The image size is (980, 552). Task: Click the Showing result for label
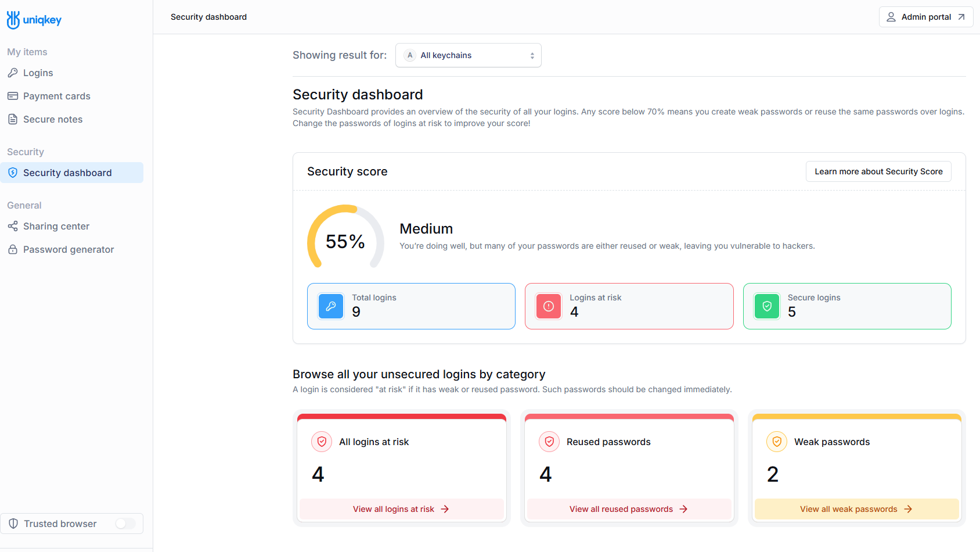340,55
